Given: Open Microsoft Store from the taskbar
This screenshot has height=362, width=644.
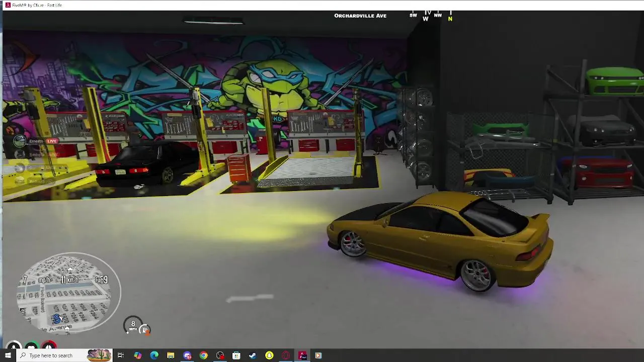Looking at the screenshot, I should pyautogui.click(x=236, y=355).
